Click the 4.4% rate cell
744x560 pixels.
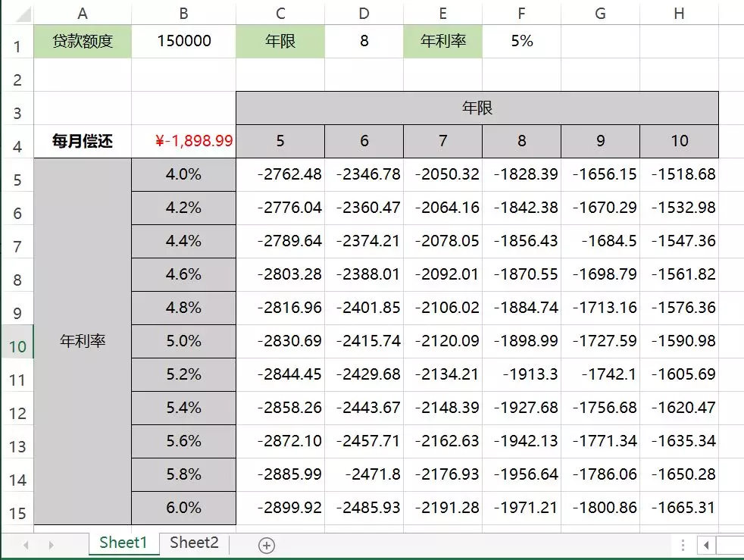click(x=183, y=242)
